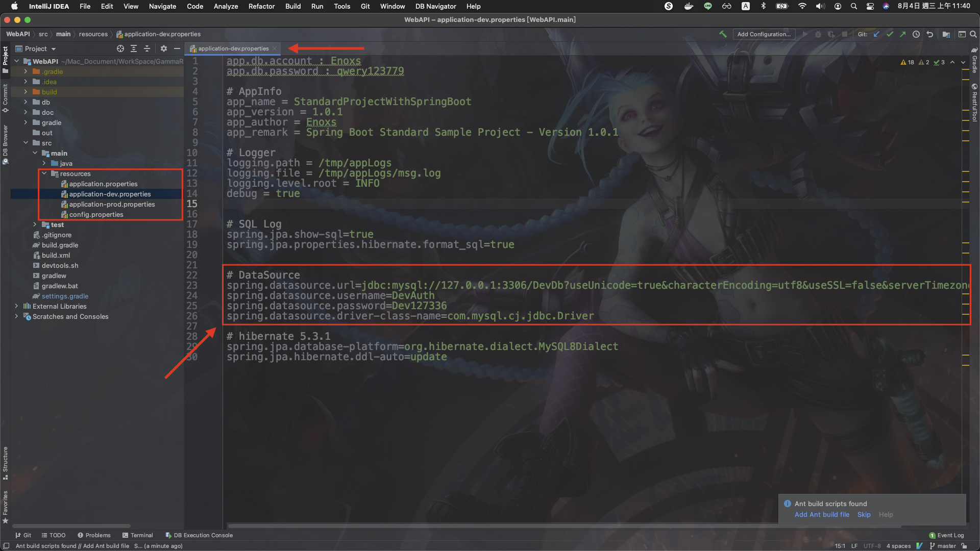Click the Run Anything icon
980x551 pixels.
[x=962, y=34]
